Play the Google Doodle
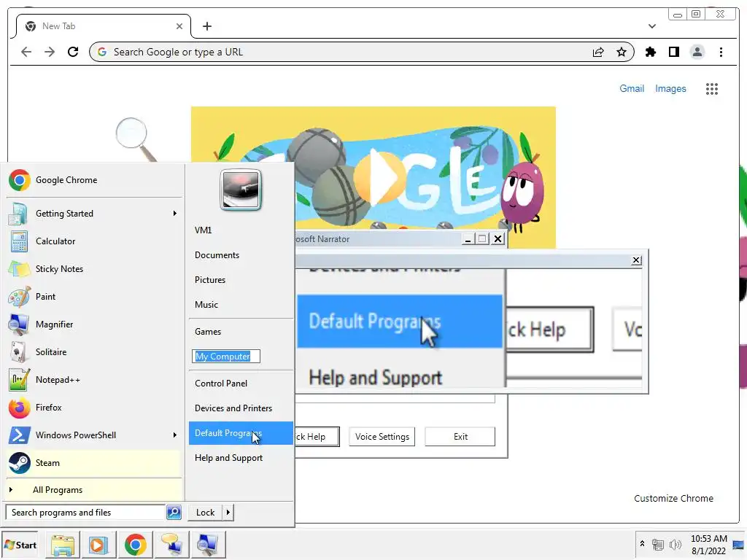This screenshot has width=747, height=560. (x=379, y=178)
